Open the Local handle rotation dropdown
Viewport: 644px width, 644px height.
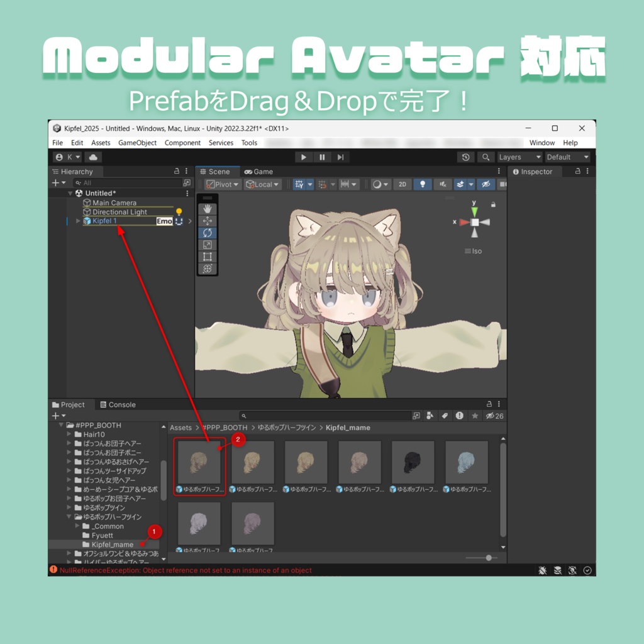point(262,184)
